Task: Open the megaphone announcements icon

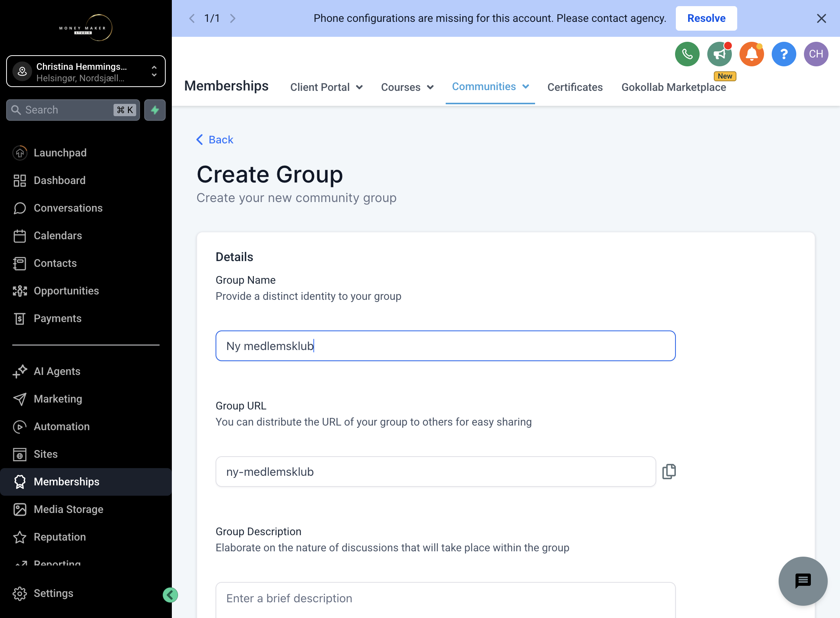Action: [x=719, y=54]
